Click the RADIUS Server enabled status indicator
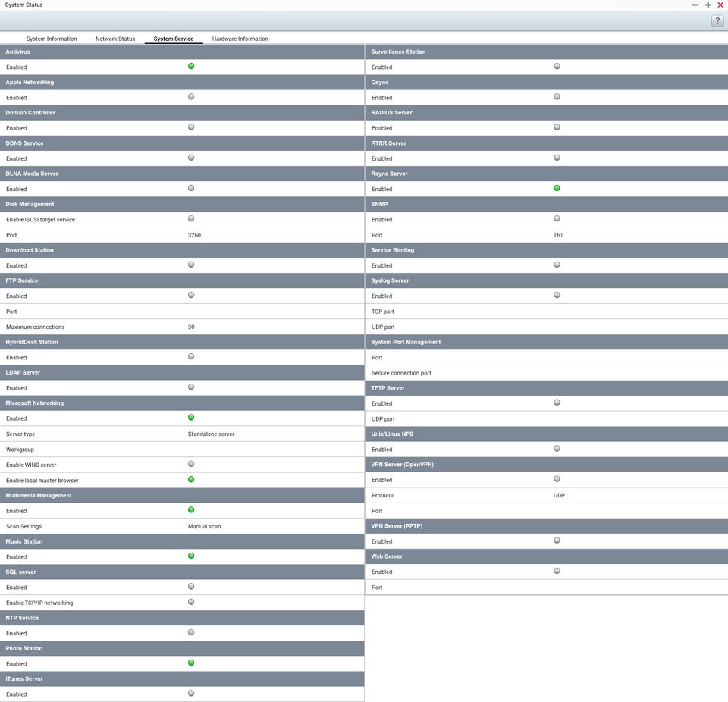728x702 pixels. click(557, 127)
